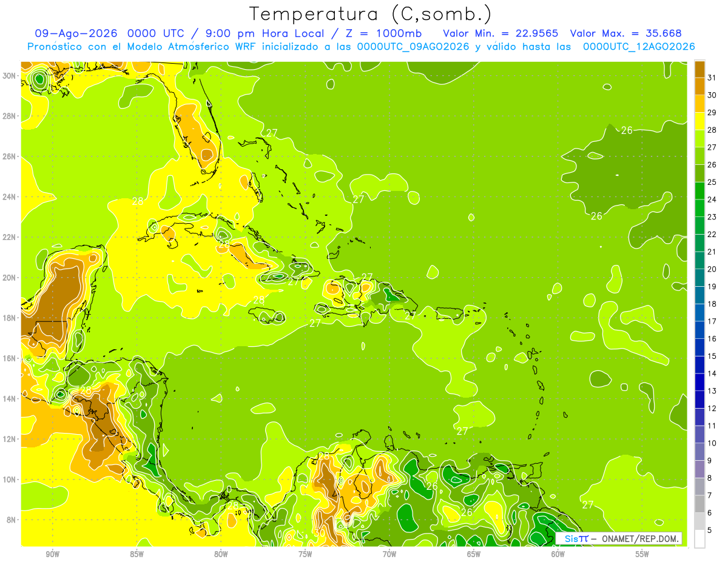
Task: Click the 12N latitude axis label
Action: click(10, 439)
